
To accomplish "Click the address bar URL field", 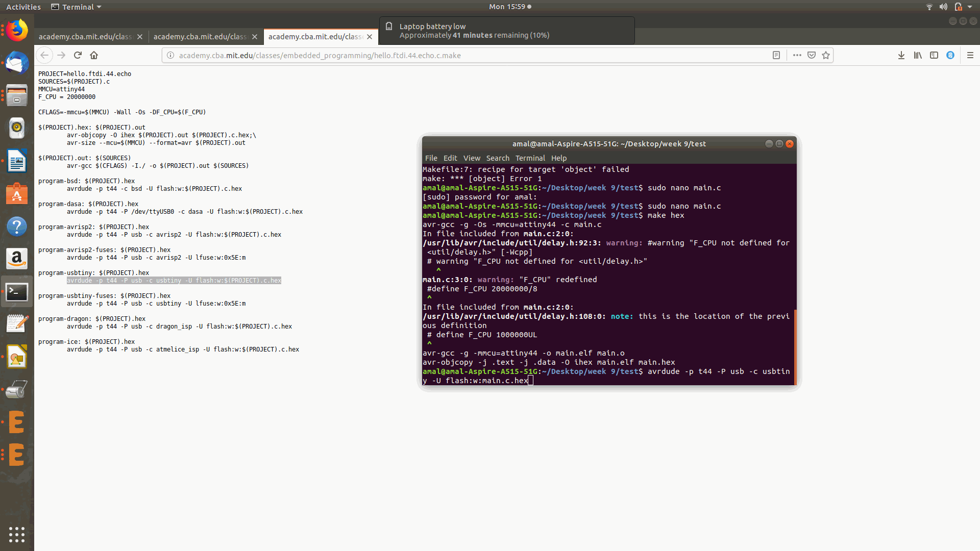I will [x=459, y=55].
